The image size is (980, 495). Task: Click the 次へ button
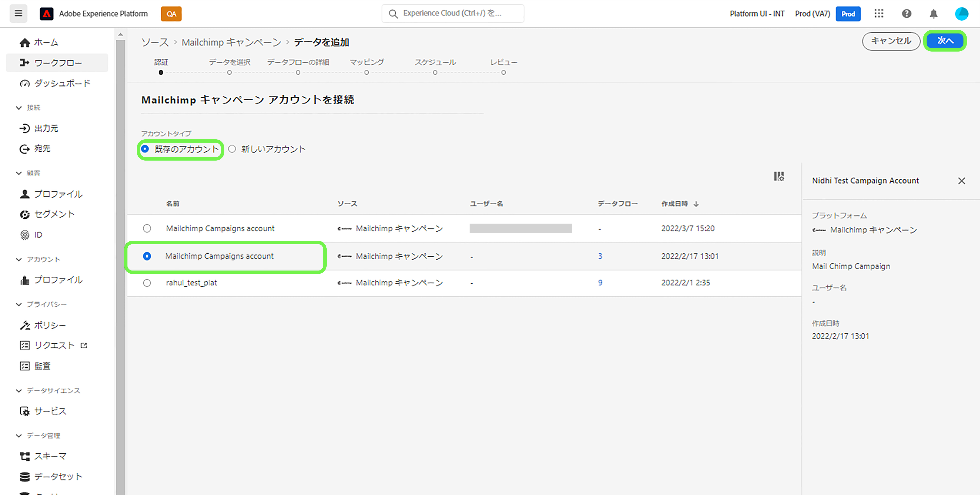pyautogui.click(x=945, y=41)
